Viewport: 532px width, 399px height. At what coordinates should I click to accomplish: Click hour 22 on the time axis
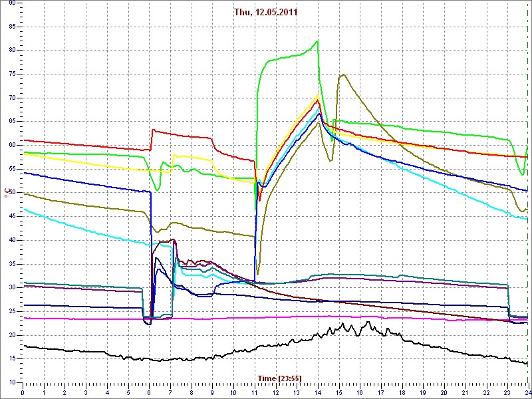point(485,392)
